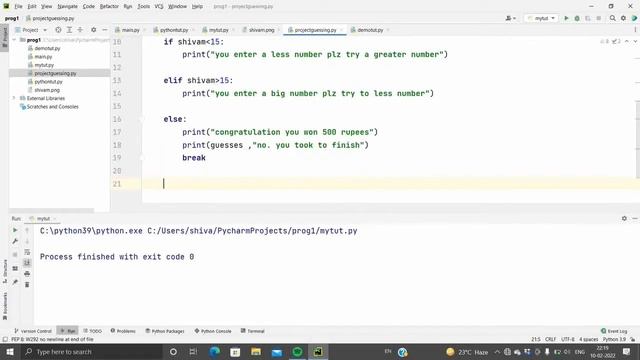This screenshot has height=360, width=640.
Task: Click the wrench icon in the Run panel
Action: (x=15, y=241)
